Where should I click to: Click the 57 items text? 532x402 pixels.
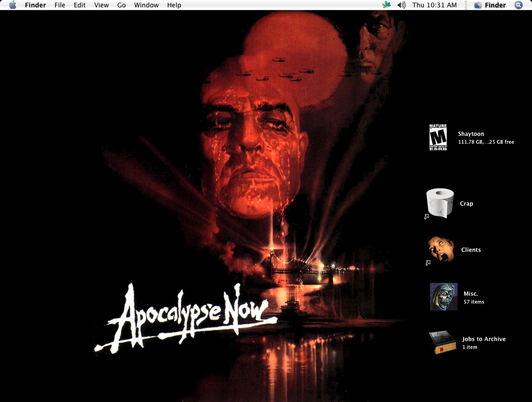[x=474, y=302]
